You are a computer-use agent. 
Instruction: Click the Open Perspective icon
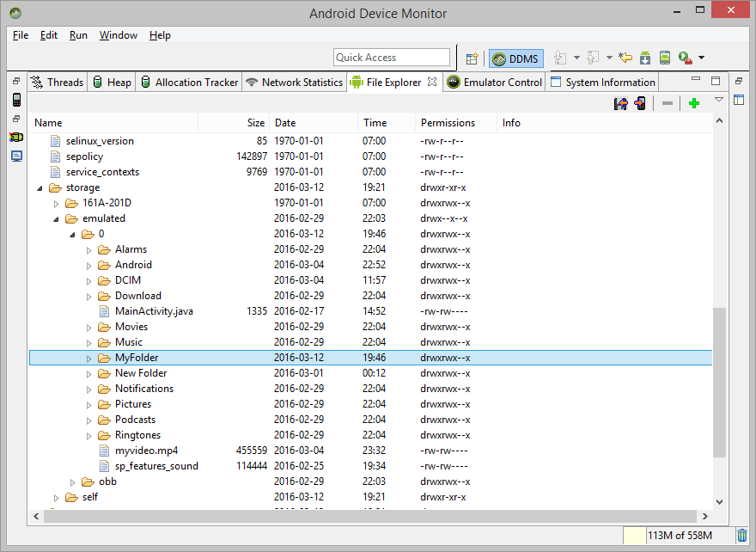click(472, 58)
